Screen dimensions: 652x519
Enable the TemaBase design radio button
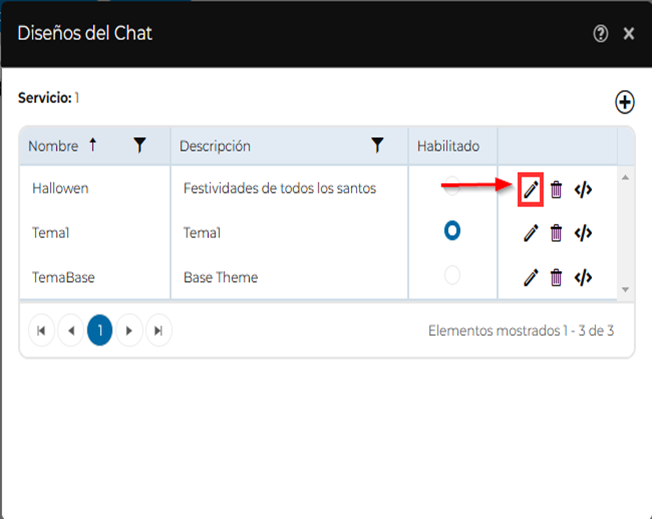click(452, 275)
